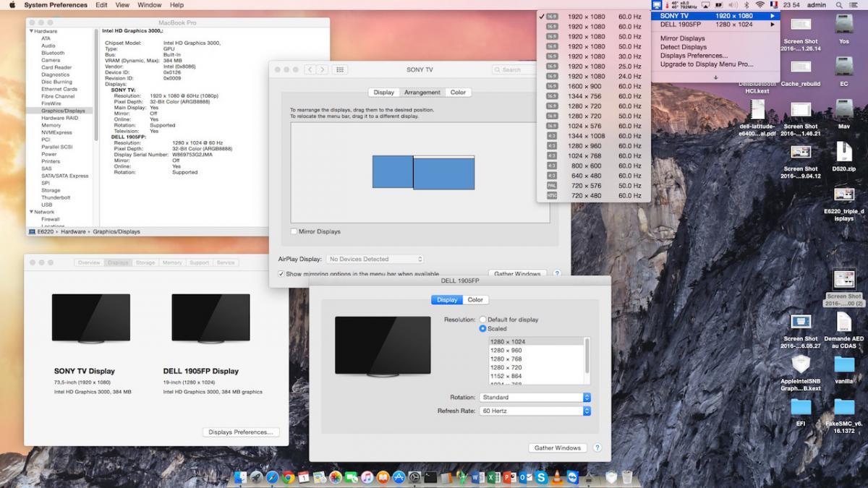
Task: Open the Rotation dropdown set to Standard
Action: 535,397
